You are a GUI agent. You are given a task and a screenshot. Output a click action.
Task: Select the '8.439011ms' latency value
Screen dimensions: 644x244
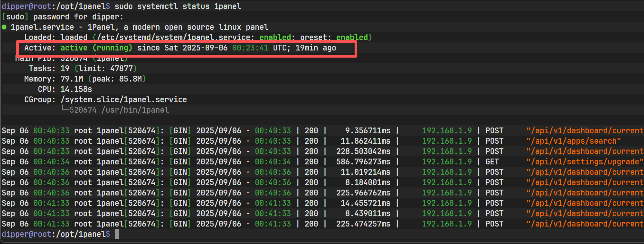tap(368, 214)
